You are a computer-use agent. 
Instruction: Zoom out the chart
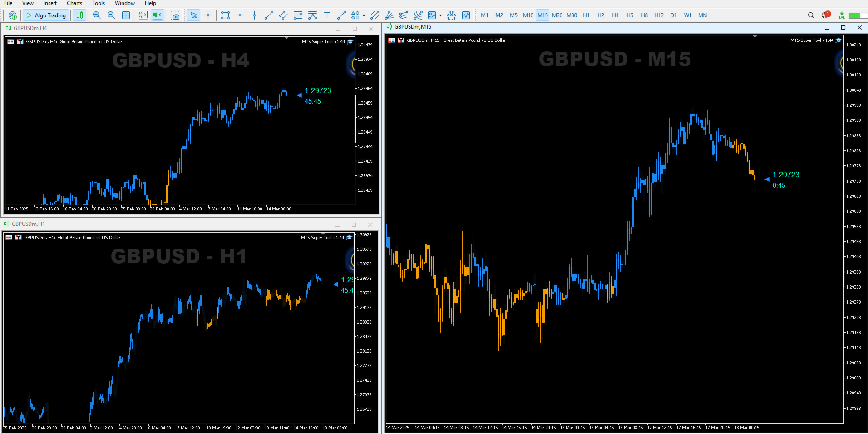tap(111, 15)
